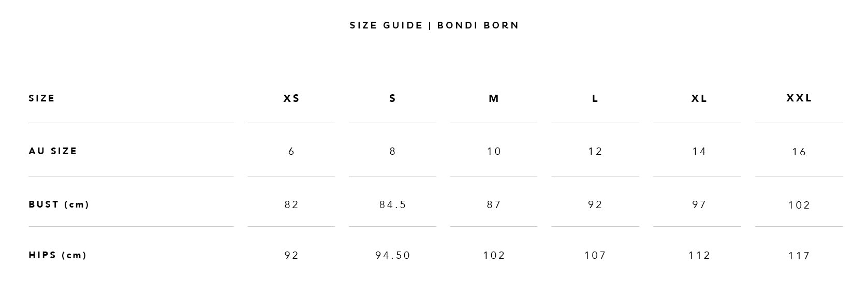Select hips value 112 for XL
This screenshot has width=868, height=295.
pos(699,255)
